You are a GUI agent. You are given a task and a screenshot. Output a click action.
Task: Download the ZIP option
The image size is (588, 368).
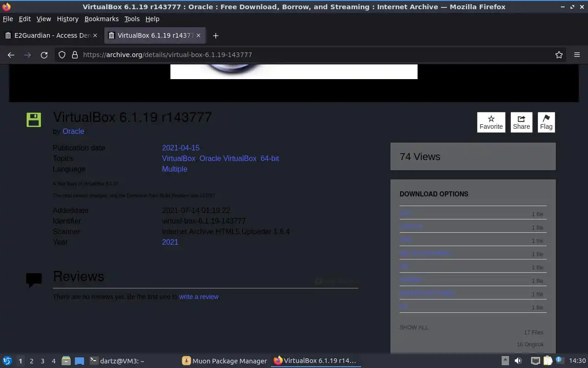pos(403,306)
